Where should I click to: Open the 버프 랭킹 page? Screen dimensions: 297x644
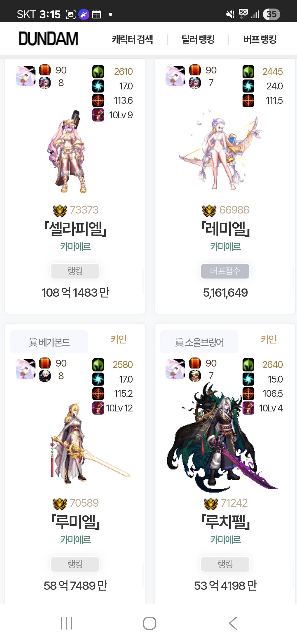coord(260,39)
